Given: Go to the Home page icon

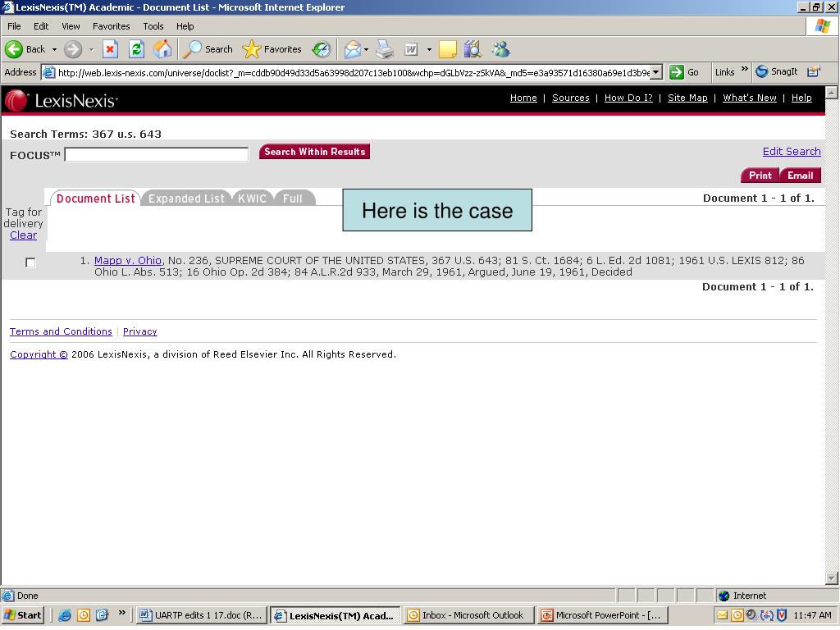Looking at the screenshot, I should (162, 49).
